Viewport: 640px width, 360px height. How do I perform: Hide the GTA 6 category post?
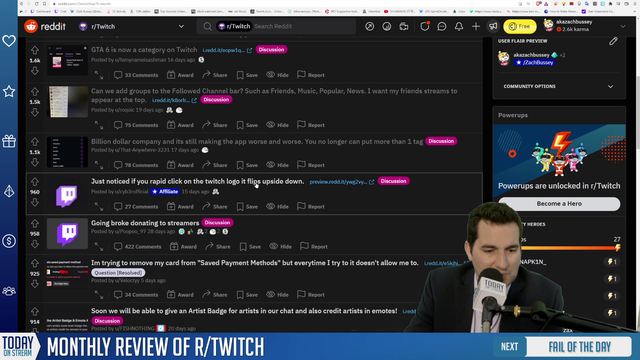(278, 75)
